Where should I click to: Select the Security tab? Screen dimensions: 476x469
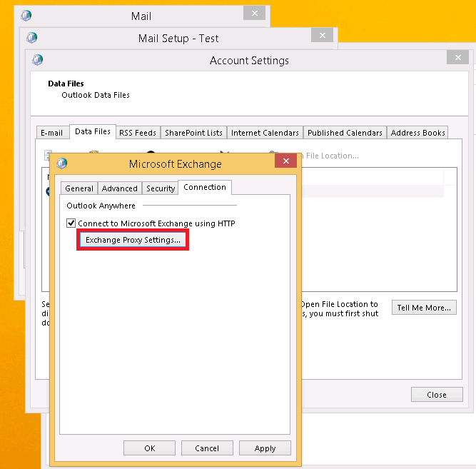tap(161, 188)
